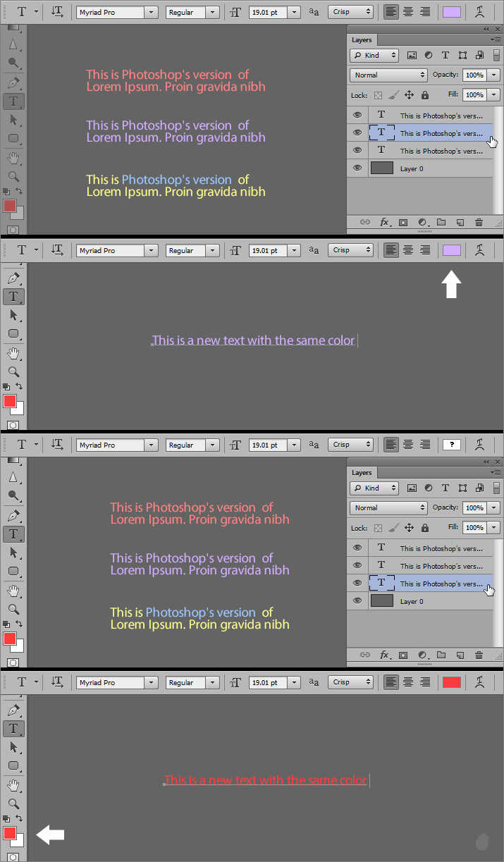Click the Layers tab in the topmost panel

(362, 40)
